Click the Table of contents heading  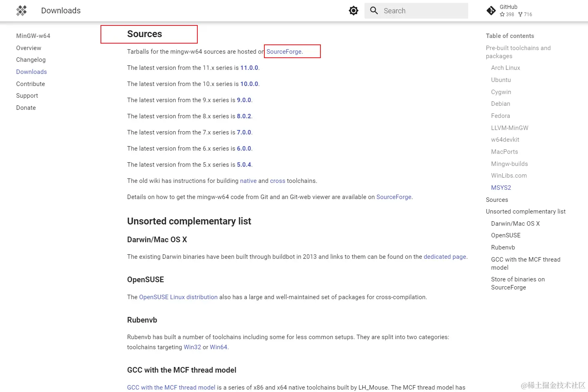tap(510, 36)
